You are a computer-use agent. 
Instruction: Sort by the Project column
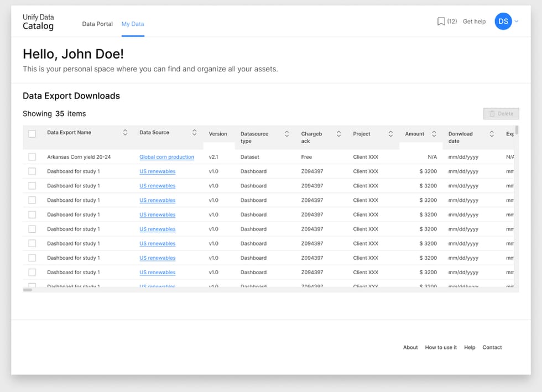(390, 134)
